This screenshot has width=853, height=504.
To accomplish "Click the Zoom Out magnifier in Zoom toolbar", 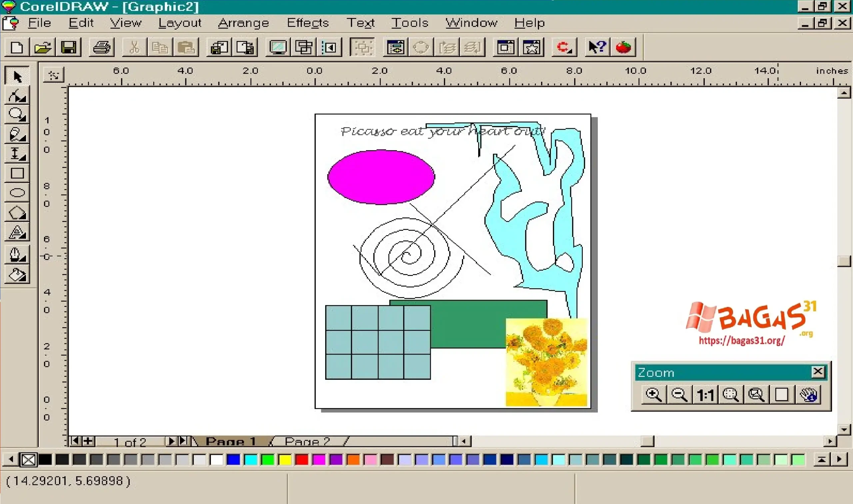I will pyautogui.click(x=679, y=394).
